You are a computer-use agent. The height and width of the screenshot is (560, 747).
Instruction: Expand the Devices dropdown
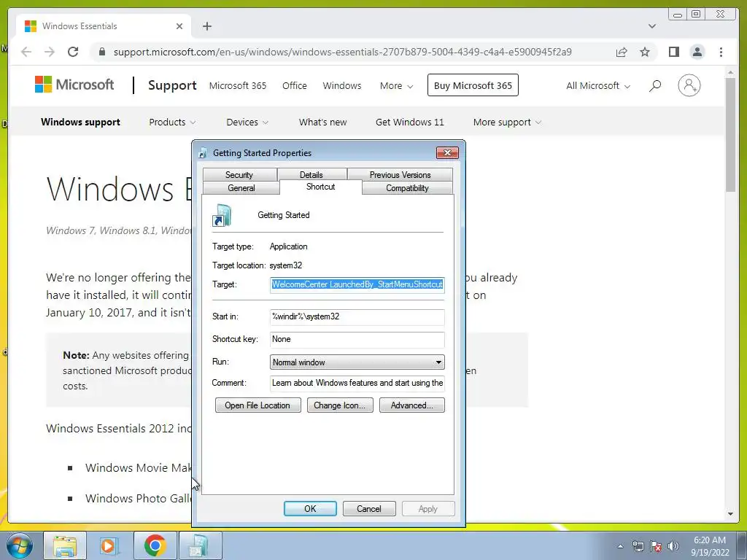point(247,122)
